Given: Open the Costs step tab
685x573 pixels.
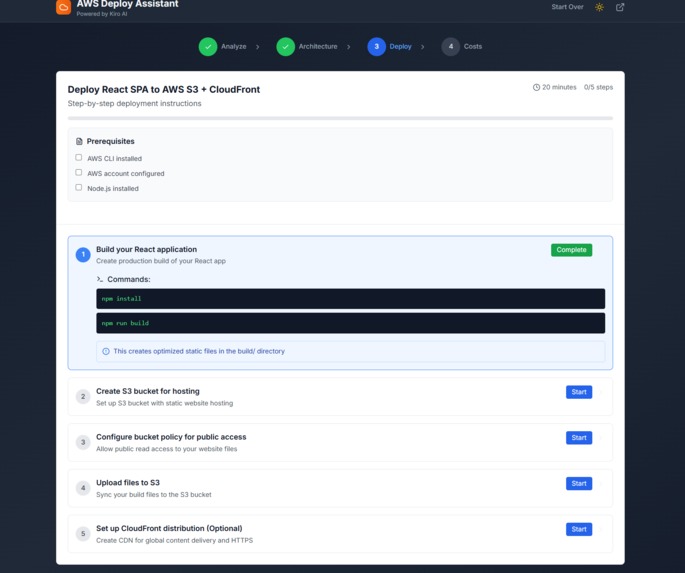Looking at the screenshot, I should 462,47.
